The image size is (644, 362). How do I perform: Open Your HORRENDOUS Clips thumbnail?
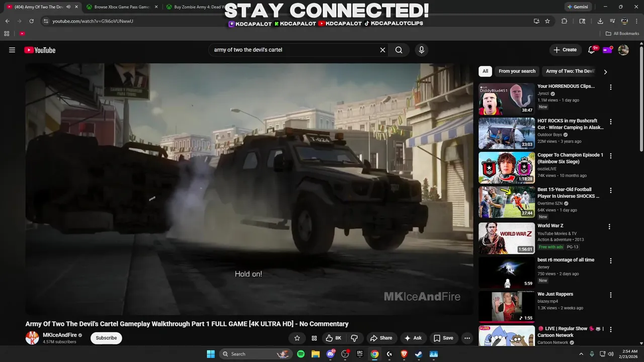coord(507,99)
